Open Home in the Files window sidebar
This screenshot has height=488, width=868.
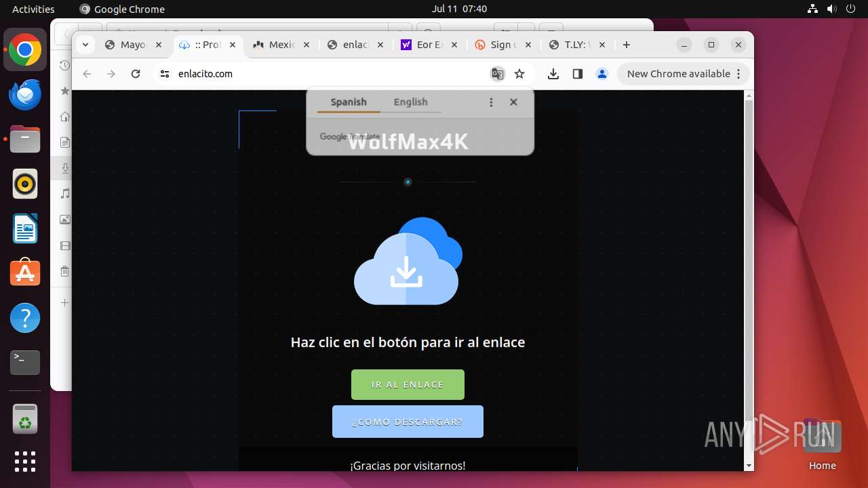[64, 117]
